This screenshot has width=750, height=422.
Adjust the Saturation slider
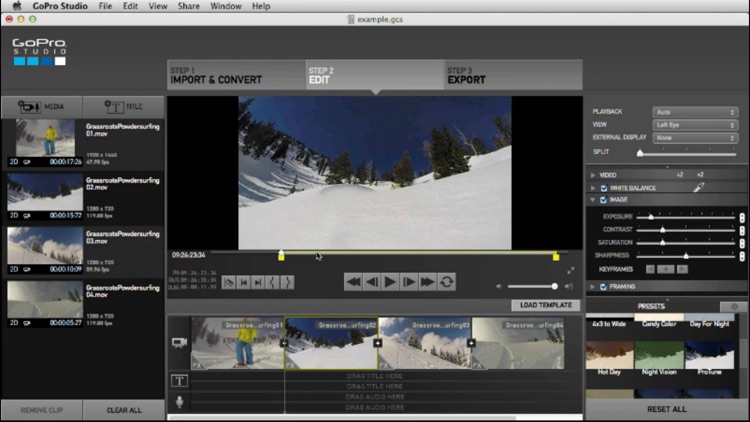coord(686,243)
